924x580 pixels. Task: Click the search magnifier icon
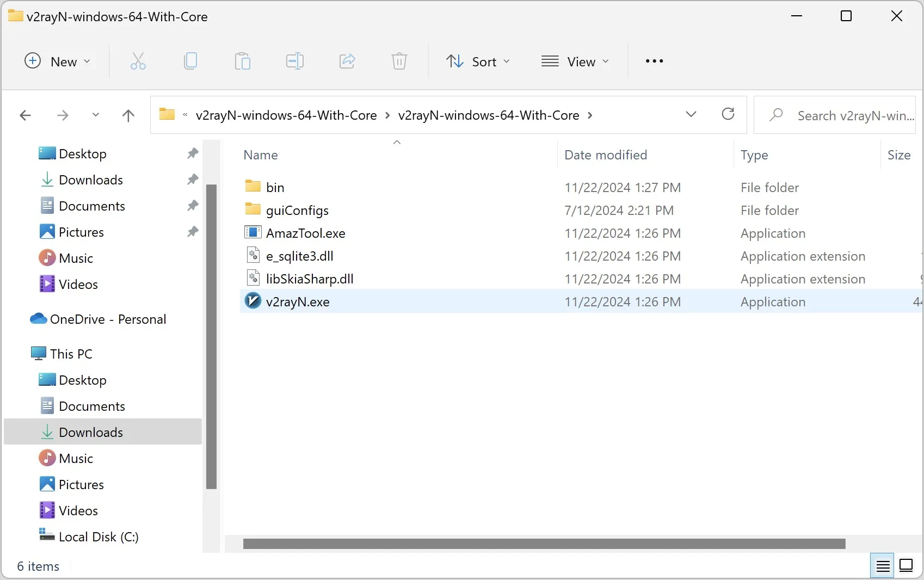pos(777,115)
